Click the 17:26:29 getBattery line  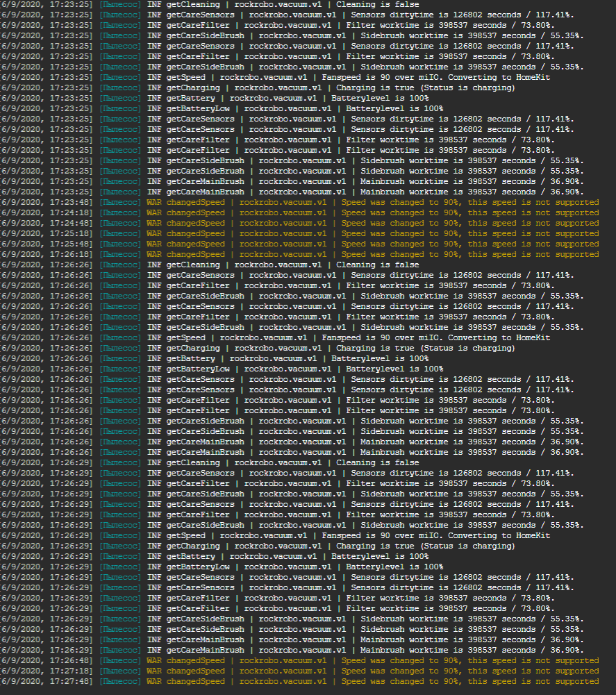(x=214, y=556)
